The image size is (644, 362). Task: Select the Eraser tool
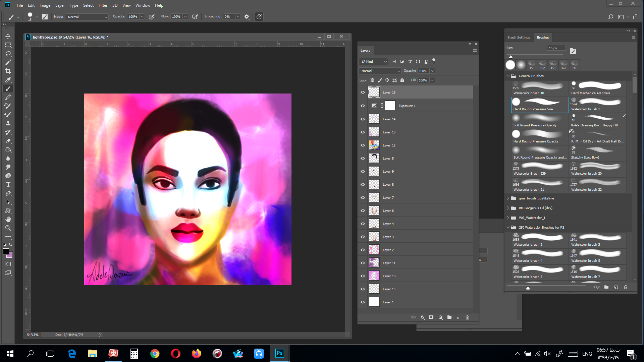(8, 141)
